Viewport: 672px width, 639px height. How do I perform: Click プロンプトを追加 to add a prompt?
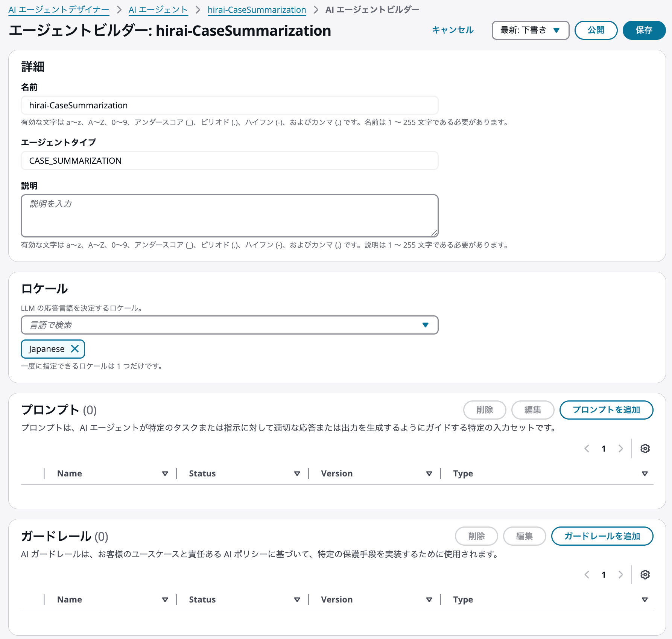click(606, 410)
